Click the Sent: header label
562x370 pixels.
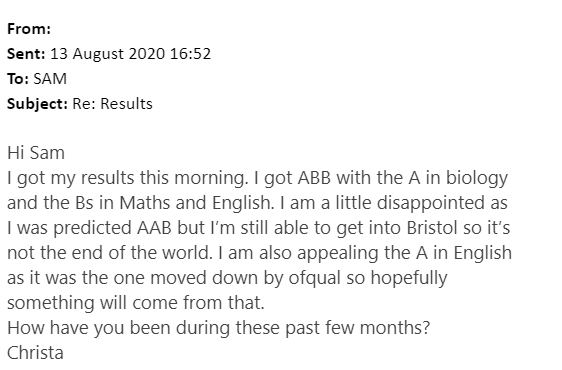[26, 54]
